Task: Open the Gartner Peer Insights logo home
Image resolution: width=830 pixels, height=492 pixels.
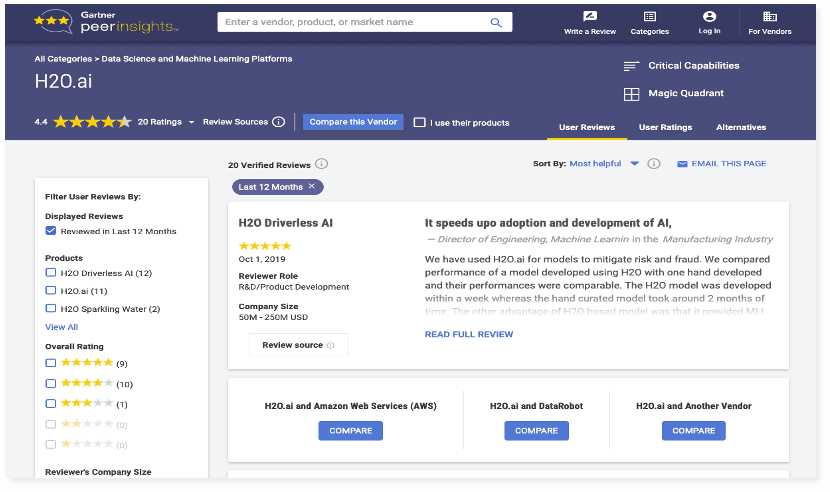Action: tap(106, 22)
